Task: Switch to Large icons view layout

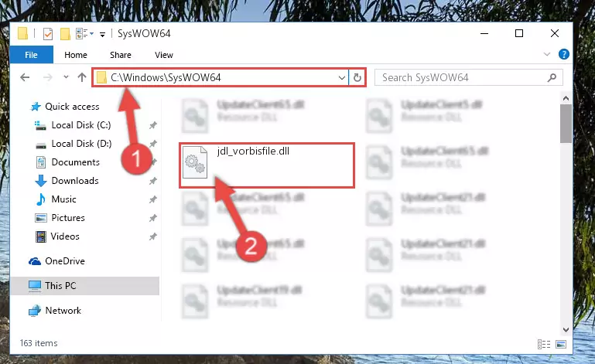Action: (x=561, y=344)
